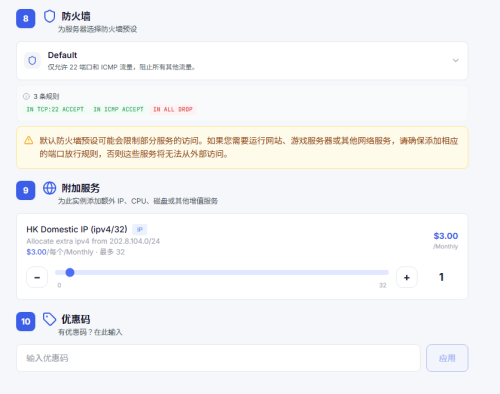This screenshot has width=500, height=394.
Task: Expand the Default firewall preset dropdown chevron
Action: click(x=455, y=61)
